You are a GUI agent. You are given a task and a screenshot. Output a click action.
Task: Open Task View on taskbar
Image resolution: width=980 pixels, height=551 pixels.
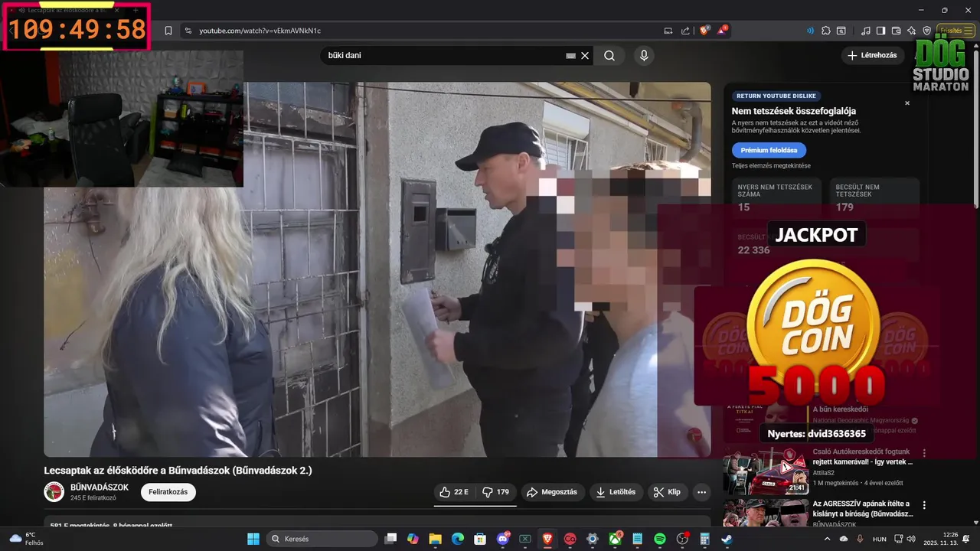(x=390, y=539)
